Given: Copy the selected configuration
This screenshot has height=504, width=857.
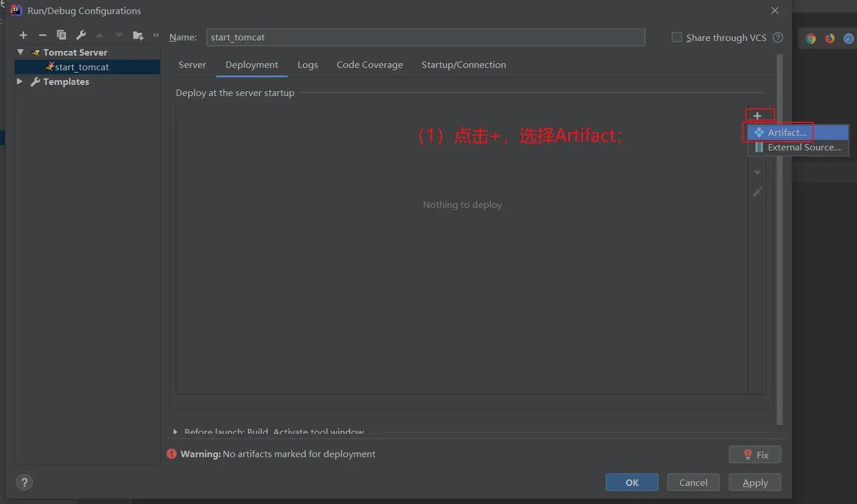Looking at the screenshot, I should [62, 35].
